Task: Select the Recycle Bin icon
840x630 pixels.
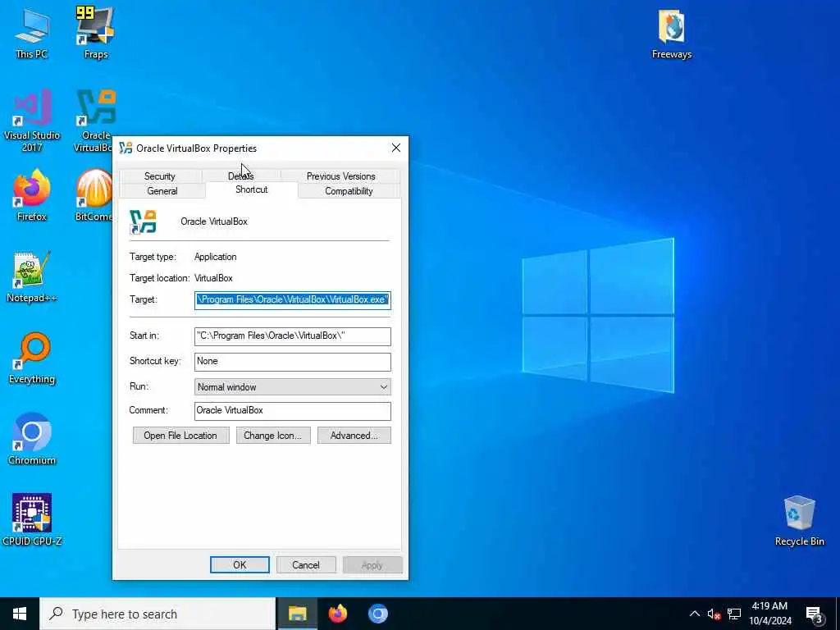Action: coord(799,521)
